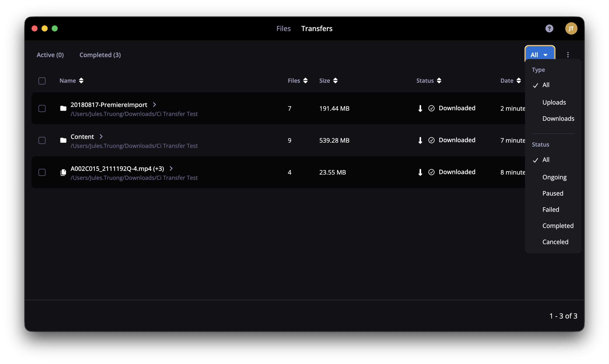The height and width of the screenshot is (364, 609).
Task: Expand the Content folder chevron
Action: tap(101, 137)
